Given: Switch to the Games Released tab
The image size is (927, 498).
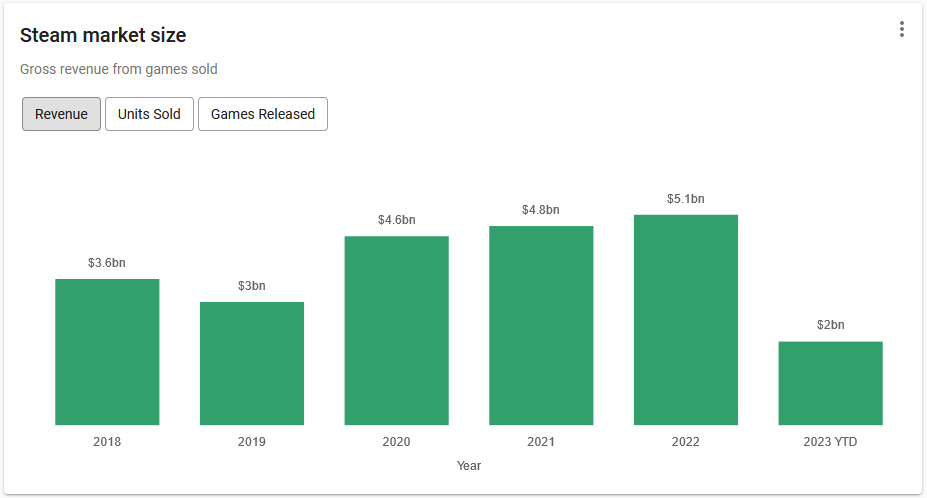Looking at the screenshot, I should click(x=262, y=114).
